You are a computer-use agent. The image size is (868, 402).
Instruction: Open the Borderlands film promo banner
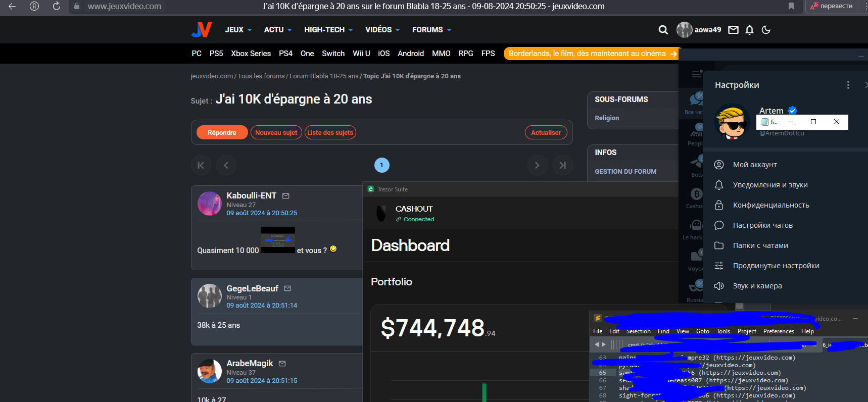[x=591, y=54]
